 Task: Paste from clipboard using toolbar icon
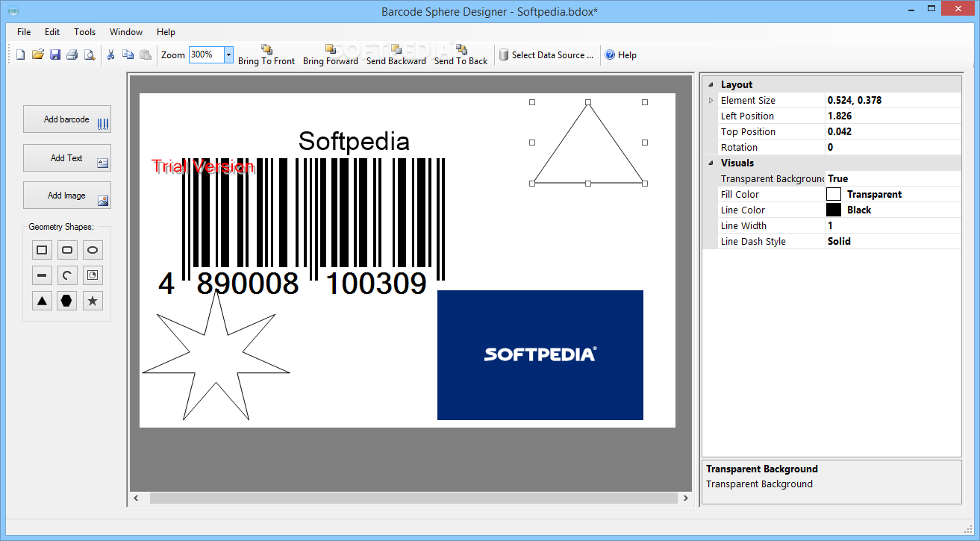(x=146, y=54)
